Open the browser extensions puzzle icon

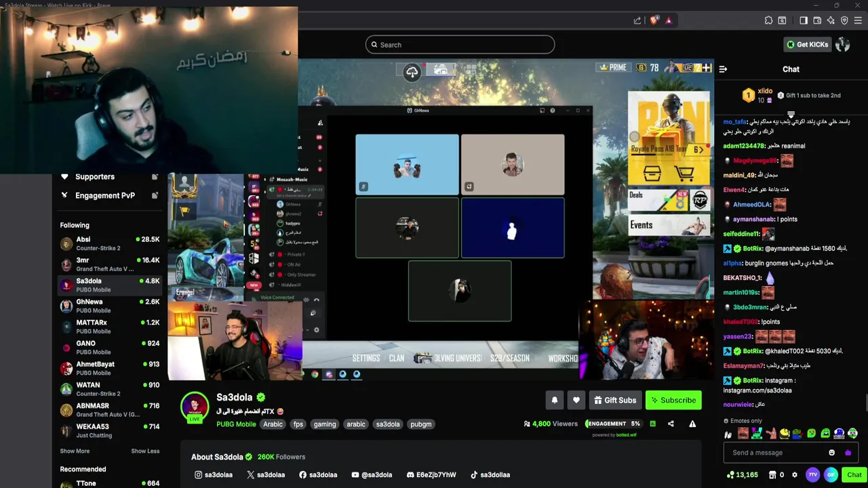coord(768,20)
